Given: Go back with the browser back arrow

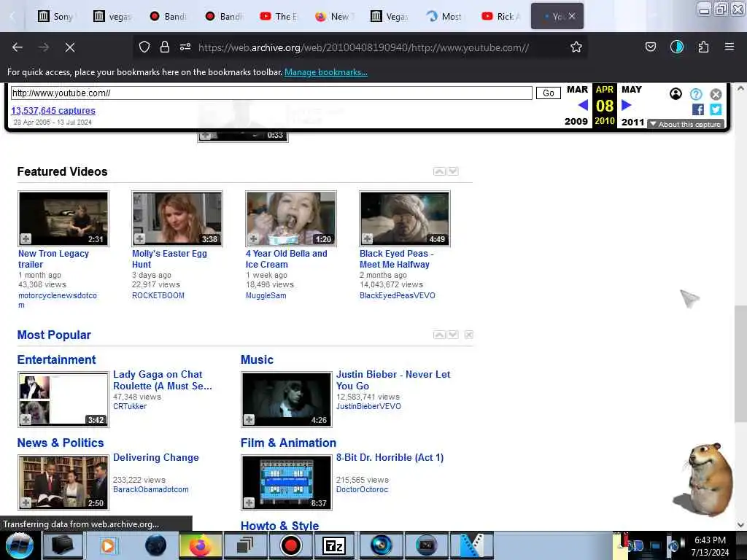Looking at the screenshot, I should coord(18,47).
